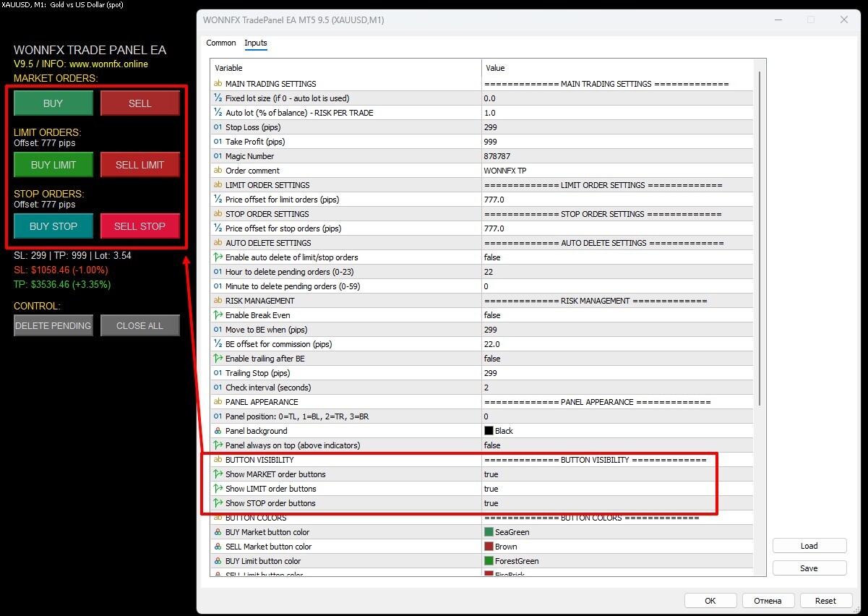
Task: Click the MAIN TRADING SETTINGS string icon
Action: coord(218,84)
